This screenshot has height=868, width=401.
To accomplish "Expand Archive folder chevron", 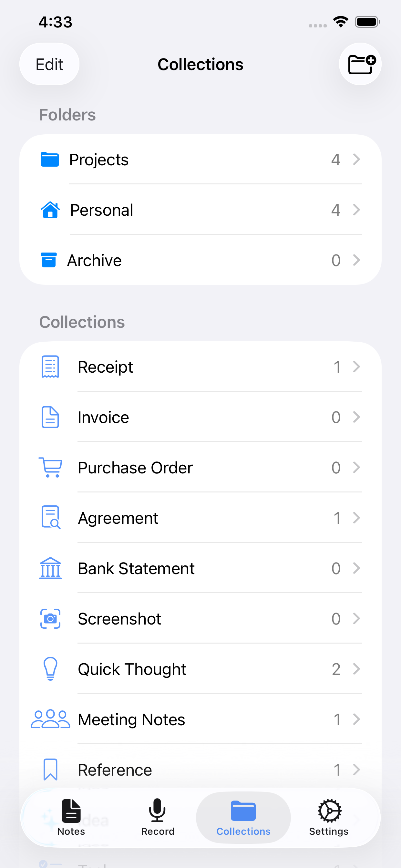I will (x=356, y=260).
